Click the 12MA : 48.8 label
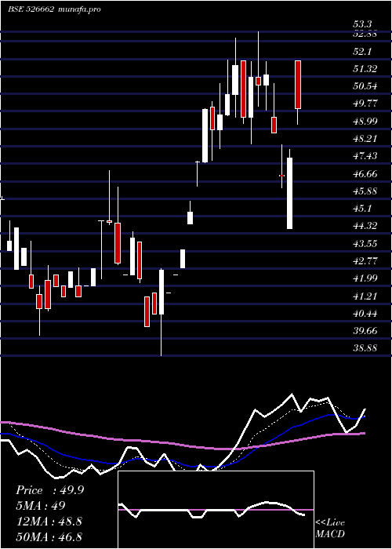Image resolution: width=392 pixels, height=549 pixels. click(x=49, y=522)
